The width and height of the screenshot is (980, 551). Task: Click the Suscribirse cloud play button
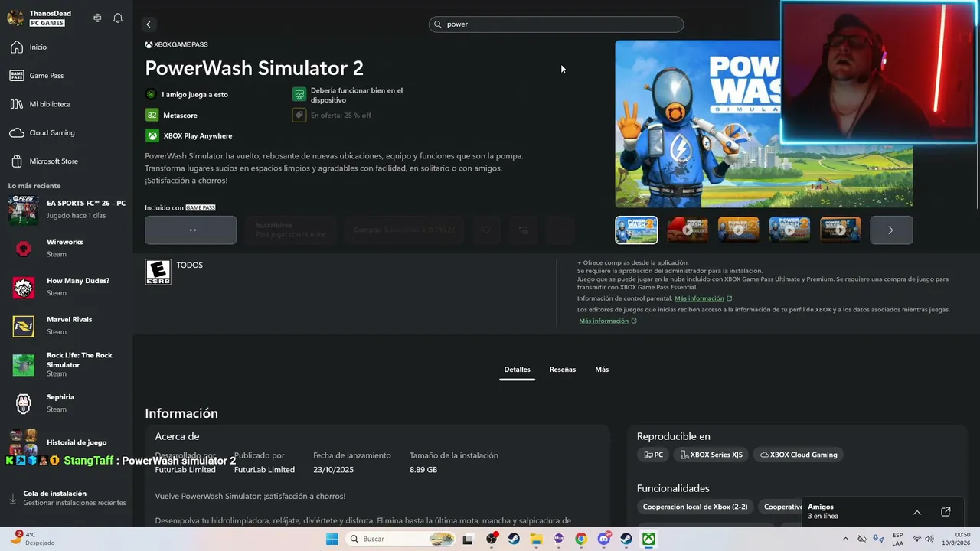pyautogui.click(x=291, y=230)
